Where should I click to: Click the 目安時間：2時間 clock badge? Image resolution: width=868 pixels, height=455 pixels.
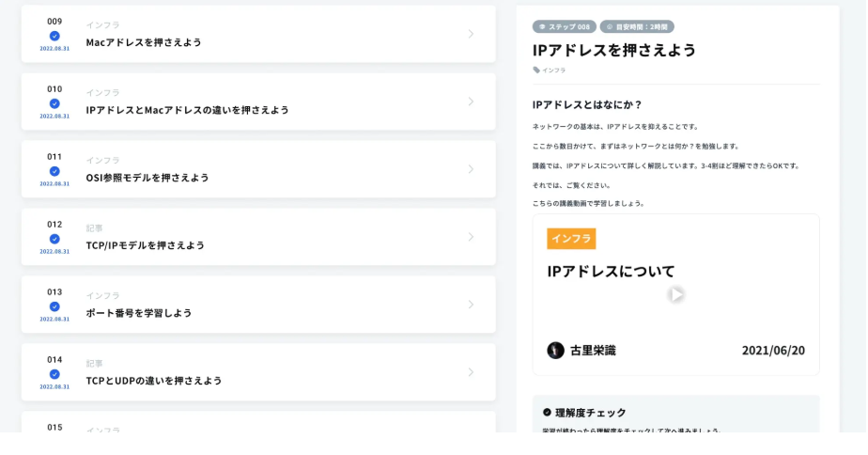[637, 26]
